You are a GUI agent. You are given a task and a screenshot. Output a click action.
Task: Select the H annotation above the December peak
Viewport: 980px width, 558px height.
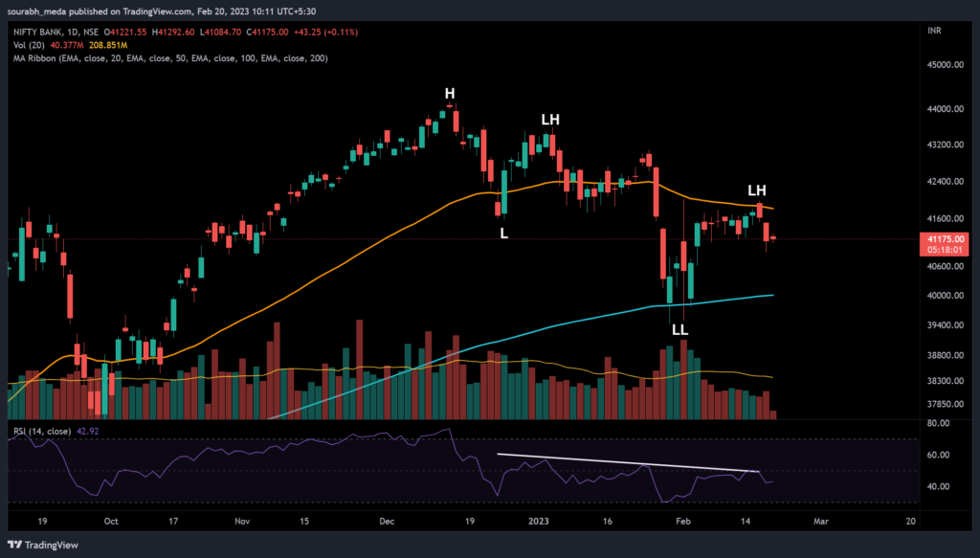click(450, 94)
